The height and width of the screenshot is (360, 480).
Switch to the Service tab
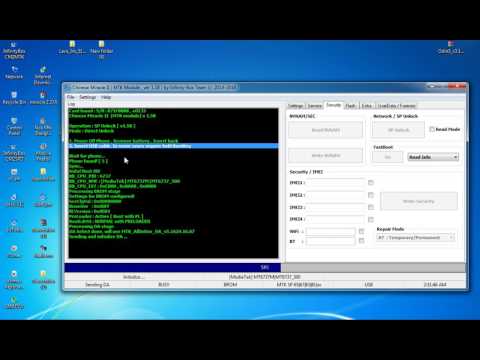[315, 106]
